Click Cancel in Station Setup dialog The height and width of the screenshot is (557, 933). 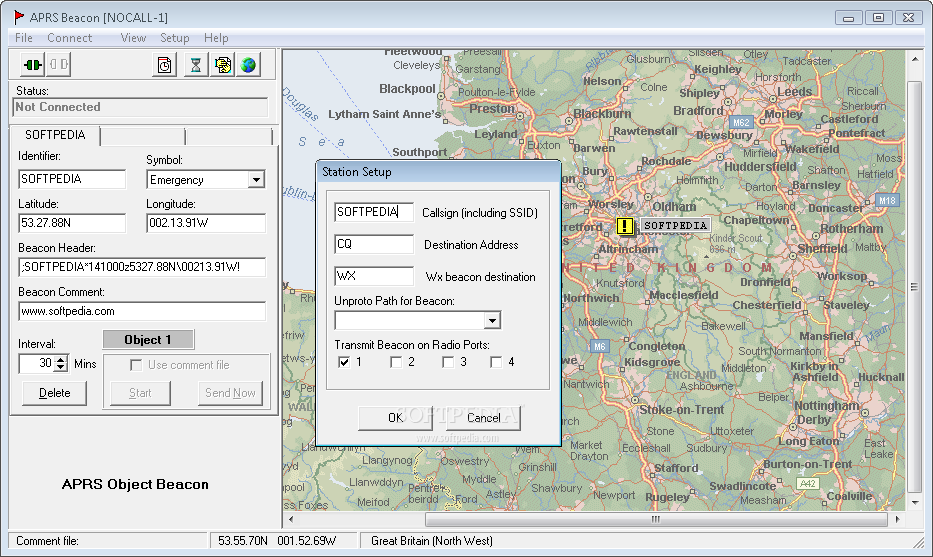pos(483,418)
